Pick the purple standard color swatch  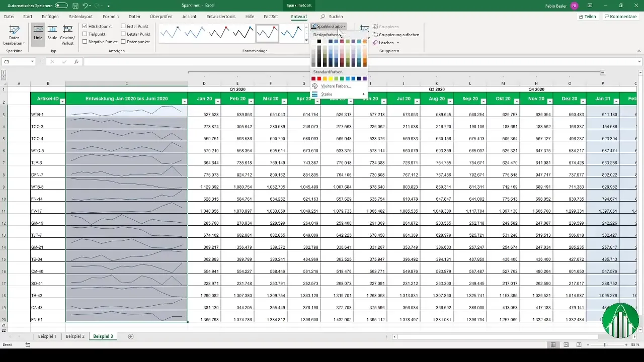[x=365, y=78]
